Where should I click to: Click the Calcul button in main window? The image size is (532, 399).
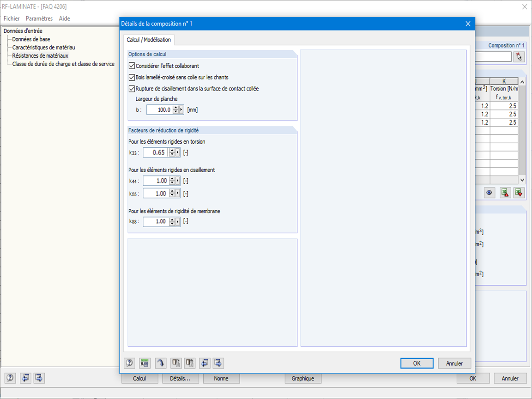139,378
